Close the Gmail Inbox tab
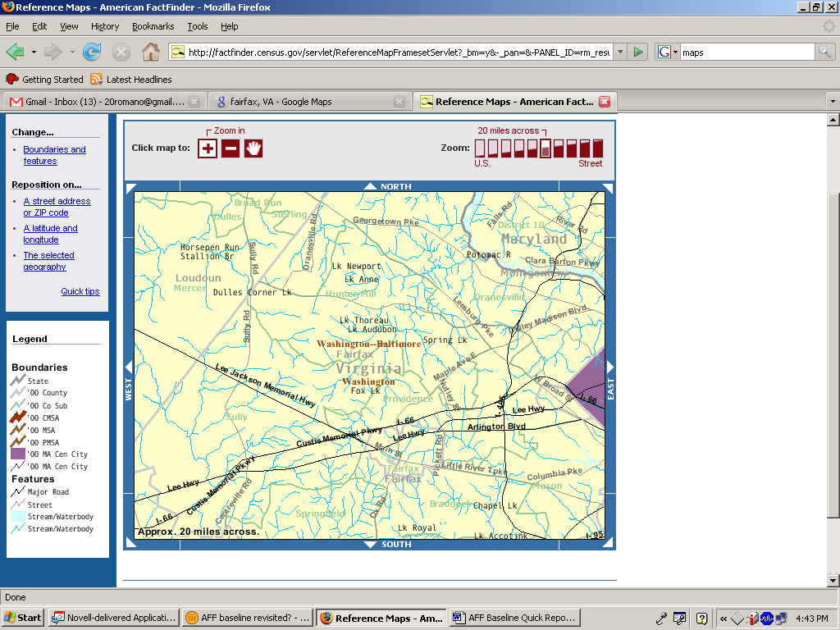Viewport: 840px width, 630px height. (x=195, y=102)
